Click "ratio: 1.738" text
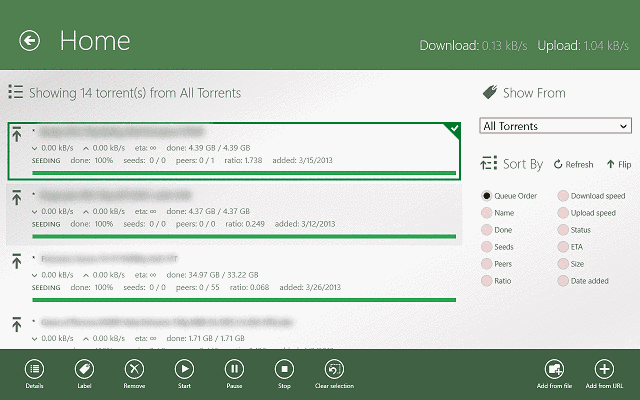Image resolution: width=640 pixels, height=400 pixels. click(243, 160)
